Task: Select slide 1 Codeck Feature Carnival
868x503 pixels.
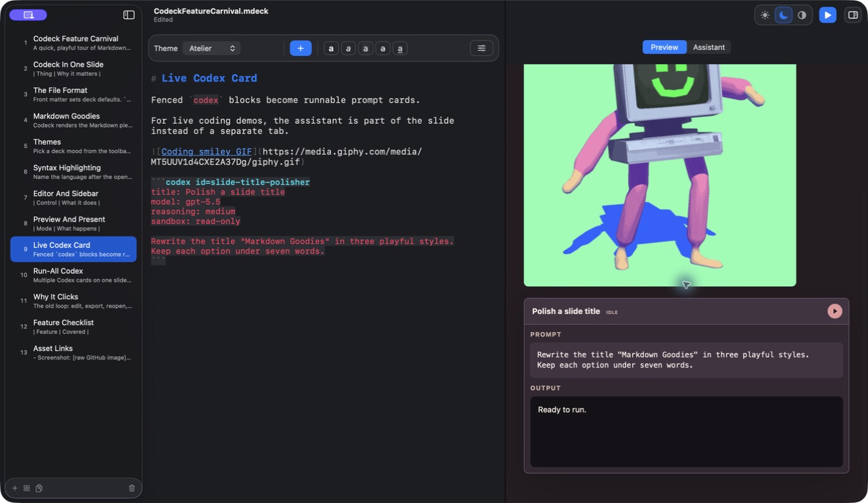Action: tap(73, 43)
